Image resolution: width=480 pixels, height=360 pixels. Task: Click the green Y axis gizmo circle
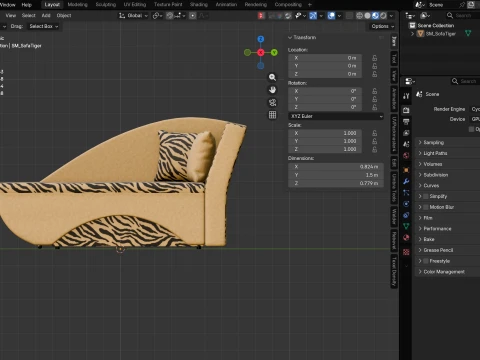point(274,52)
